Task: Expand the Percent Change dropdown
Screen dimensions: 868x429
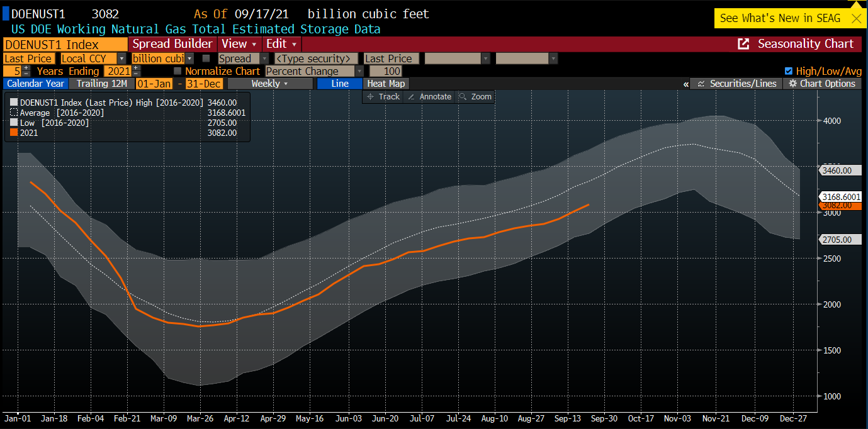Action: [x=359, y=71]
